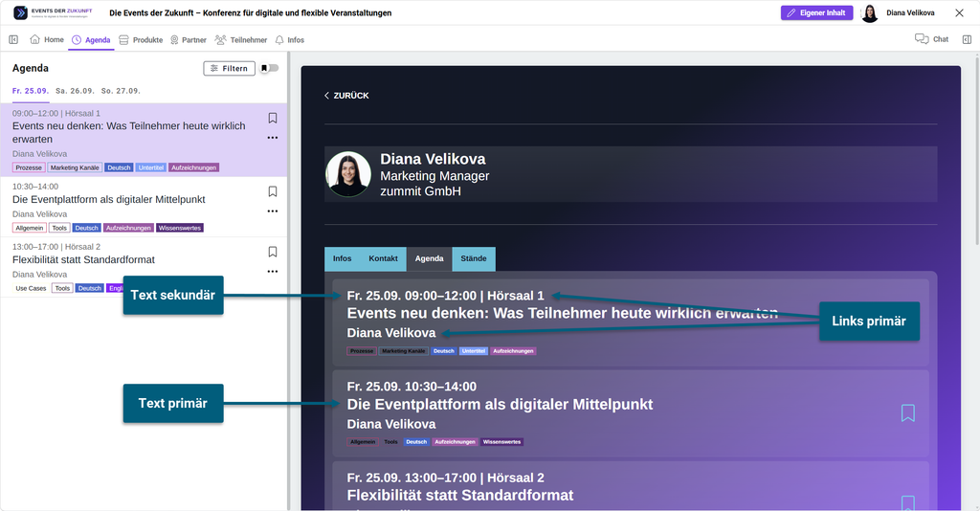Click speaker Diana Velikova under 'Events neu denken' card
The height and width of the screenshot is (511, 980).
[x=391, y=333]
